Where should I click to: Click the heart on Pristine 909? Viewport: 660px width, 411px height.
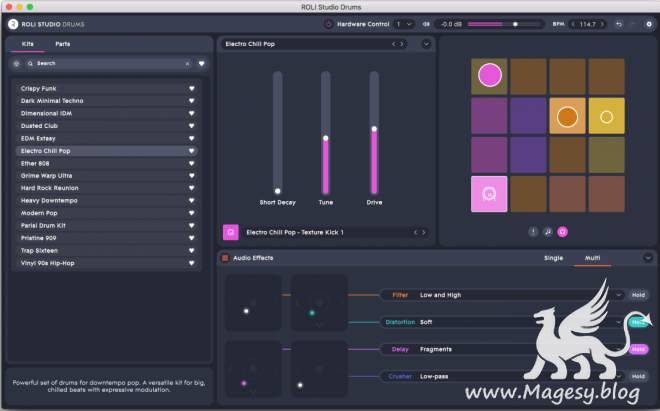(192, 238)
